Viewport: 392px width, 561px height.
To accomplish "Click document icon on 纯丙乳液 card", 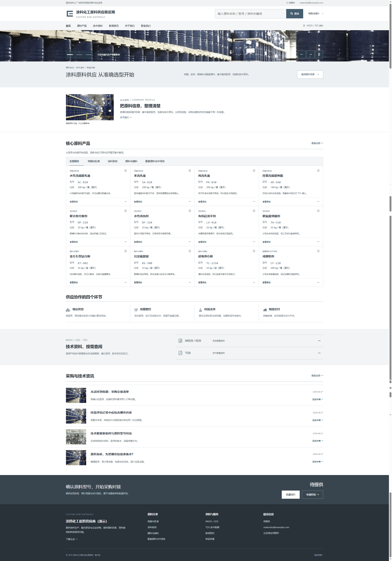I will (254, 171).
